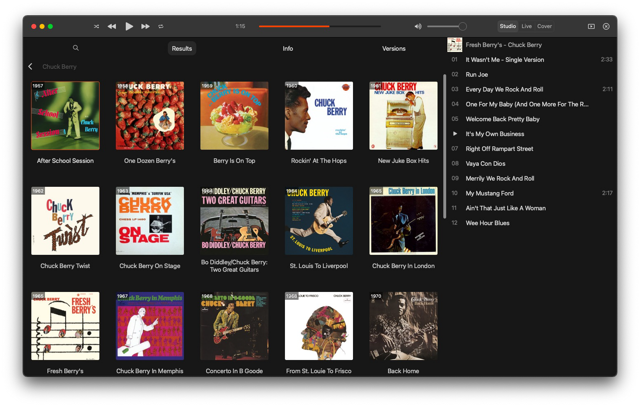Skip to the next track

click(145, 27)
